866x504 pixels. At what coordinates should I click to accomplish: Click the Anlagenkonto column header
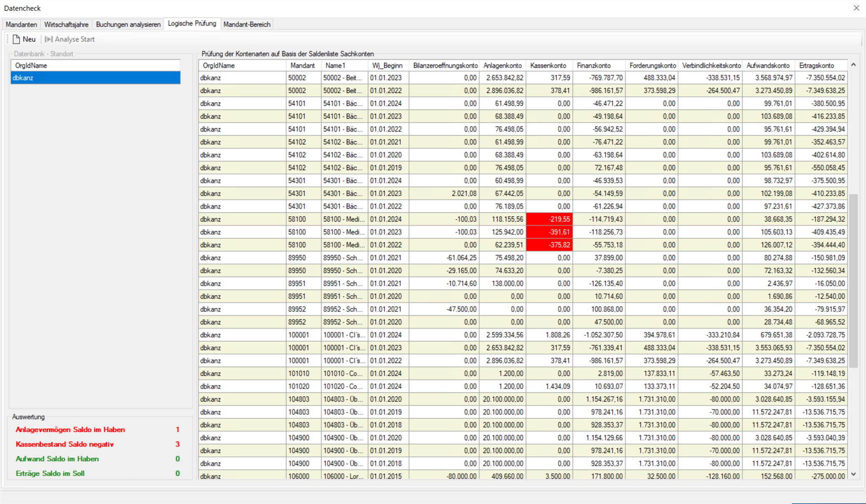(x=503, y=66)
